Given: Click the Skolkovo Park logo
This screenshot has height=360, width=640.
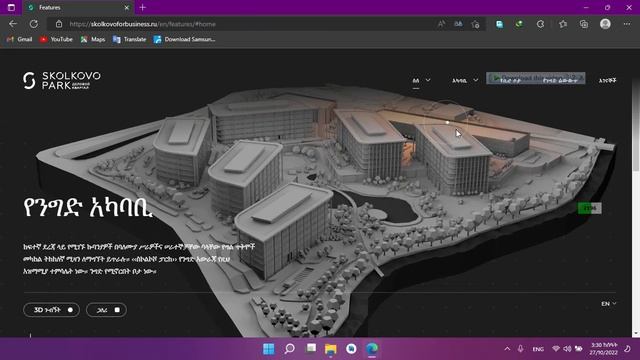Looking at the screenshot, I should tap(62, 80).
